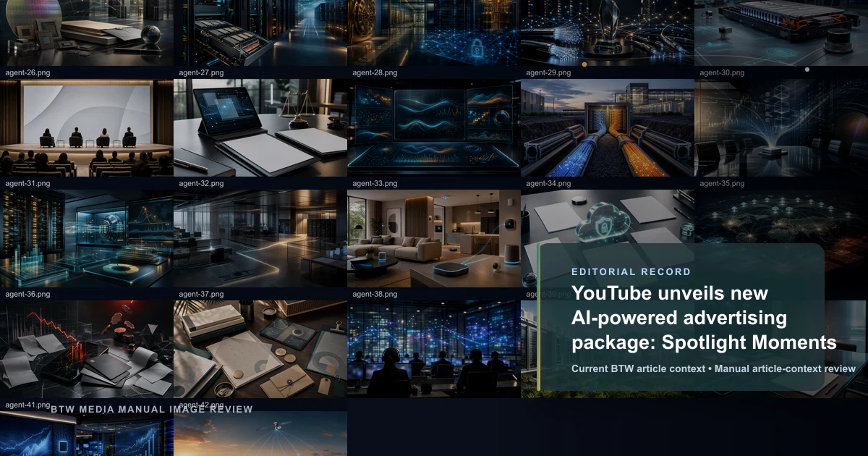The width and height of the screenshot is (868, 456).
Task: Open the agent-41.png red falling chart thumbnail
Action: coord(87,349)
